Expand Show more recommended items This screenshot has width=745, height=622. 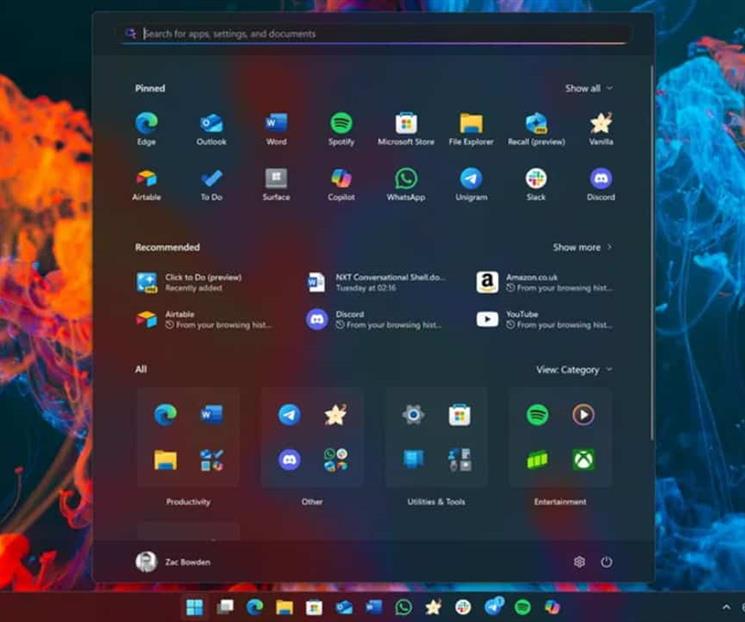(582, 247)
